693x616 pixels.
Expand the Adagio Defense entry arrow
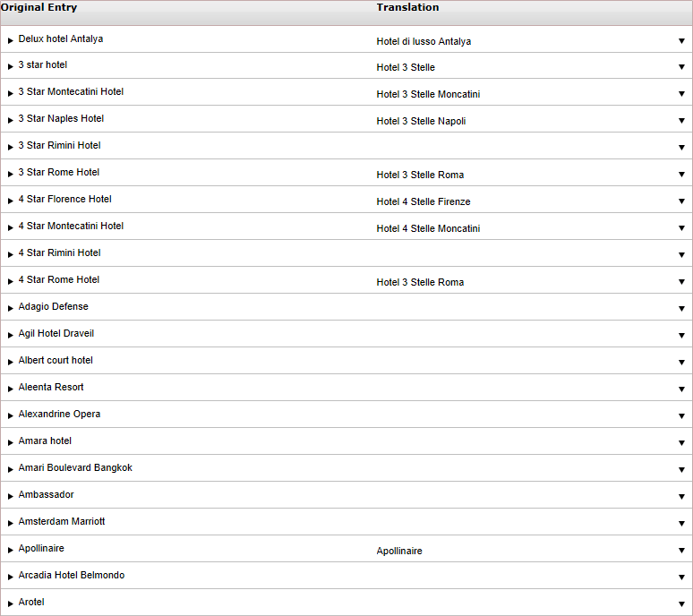tap(11, 308)
